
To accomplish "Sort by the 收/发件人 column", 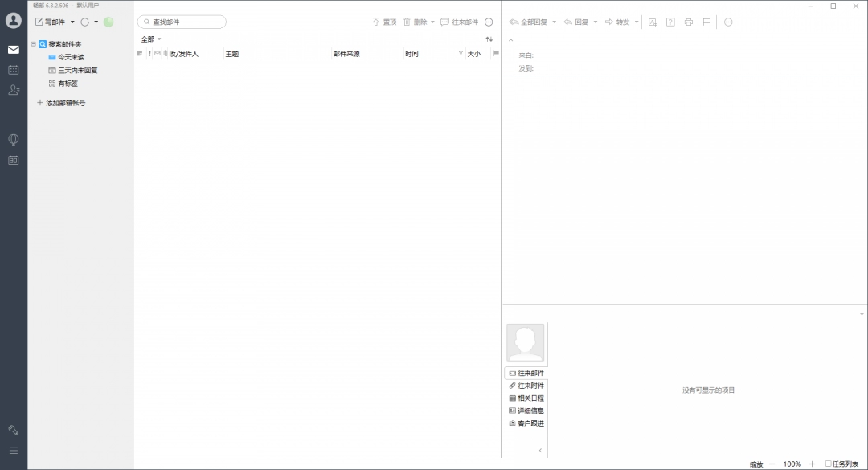I will tap(184, 54).
